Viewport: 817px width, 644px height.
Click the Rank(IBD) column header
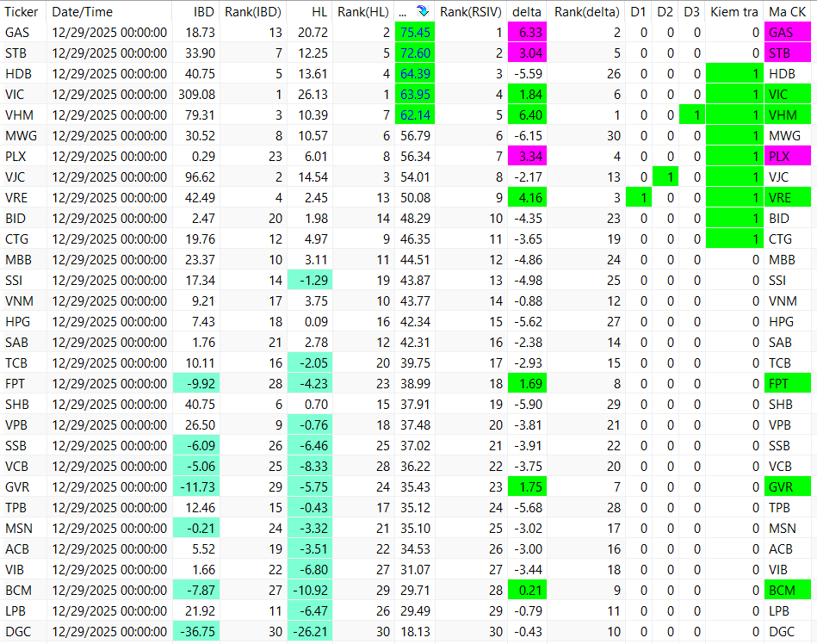253,11
